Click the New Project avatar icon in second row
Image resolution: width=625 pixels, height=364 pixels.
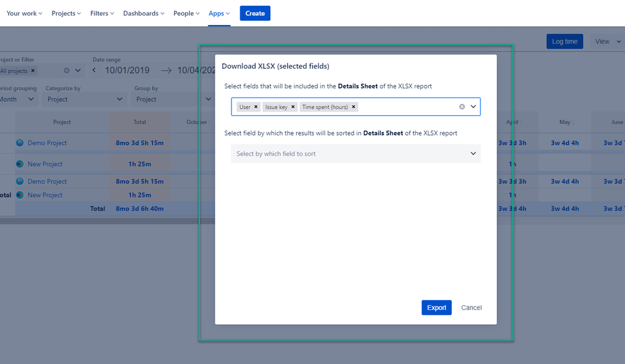tap(19, 164)
